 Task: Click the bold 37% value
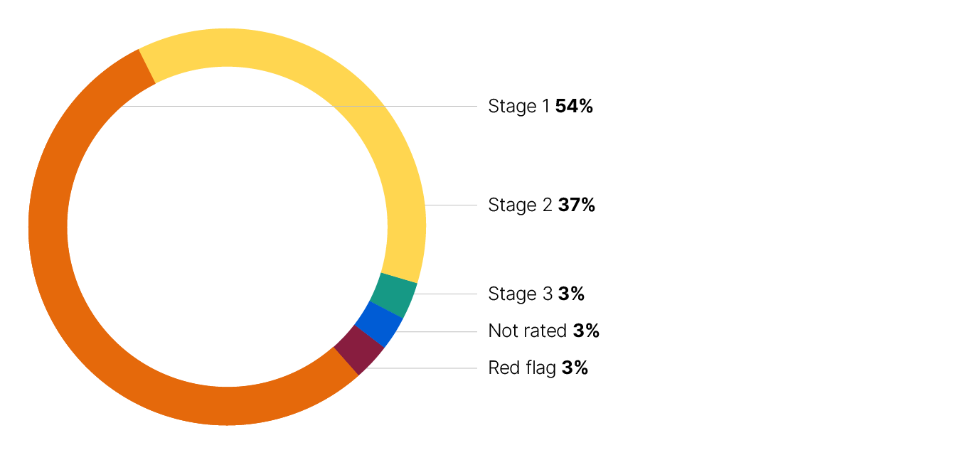(x=576, y=205)
